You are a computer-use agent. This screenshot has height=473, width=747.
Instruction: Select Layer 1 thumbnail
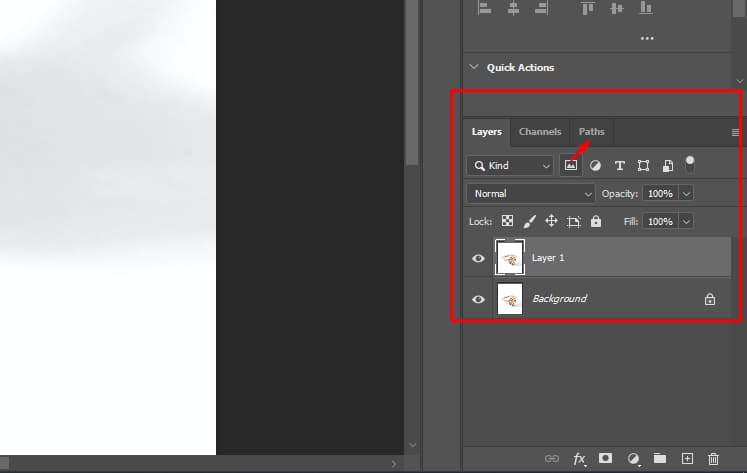click(x=510, y=258)
